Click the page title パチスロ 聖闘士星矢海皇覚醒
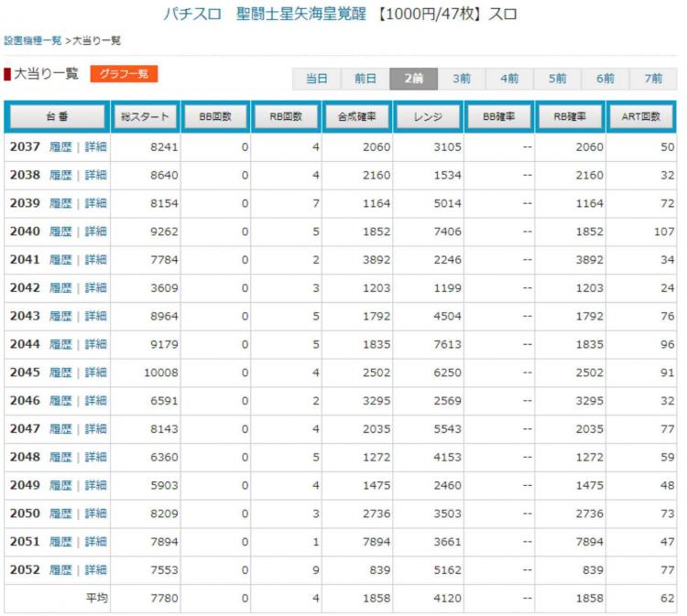687x616 pixels. (265, 14)
